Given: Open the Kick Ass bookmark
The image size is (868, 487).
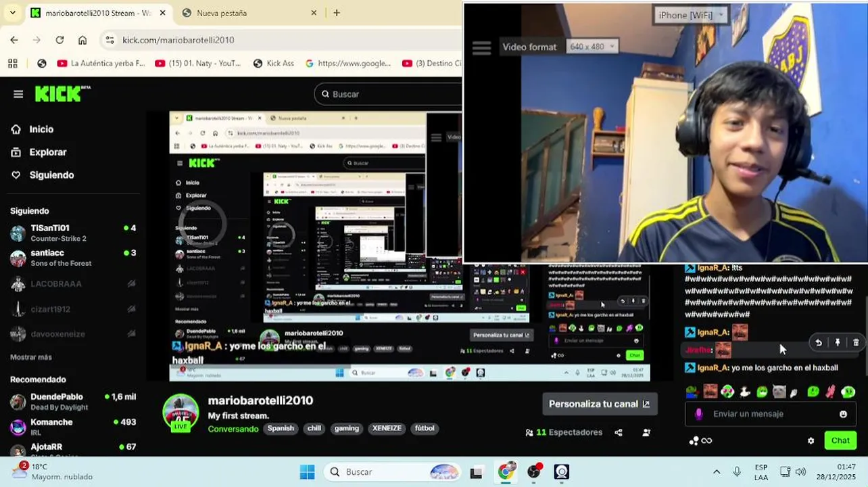Looking at the screenshot, I should click(x=274, y=64).
